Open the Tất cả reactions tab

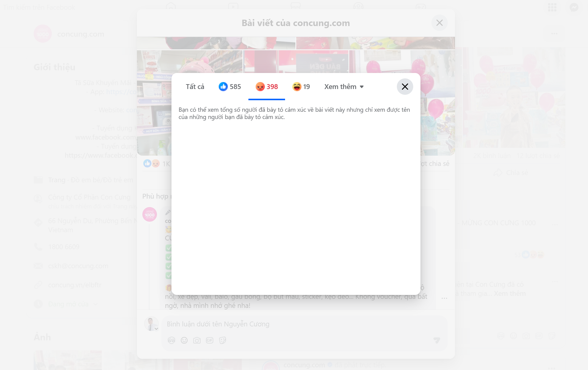click(195, 87)
